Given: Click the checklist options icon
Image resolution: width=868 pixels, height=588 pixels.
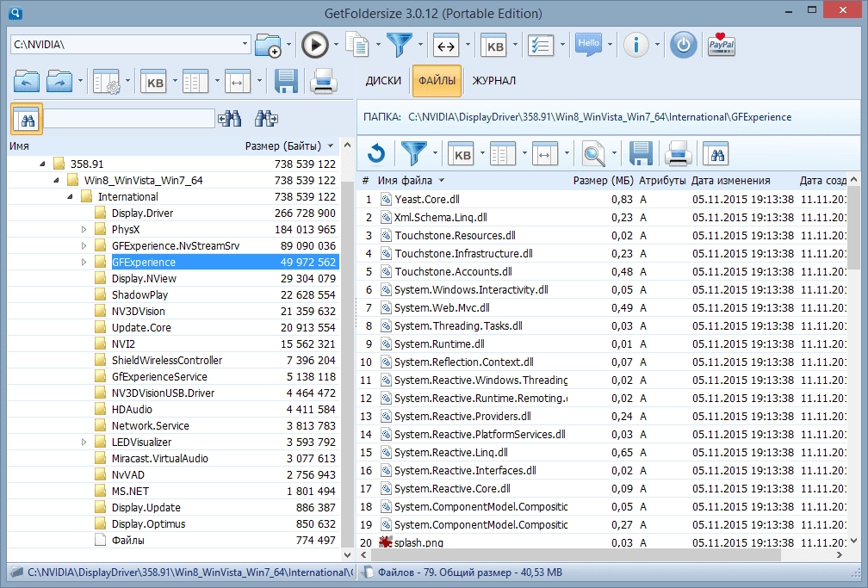Looking at the screenshot, I should click(x=541, y=46).
